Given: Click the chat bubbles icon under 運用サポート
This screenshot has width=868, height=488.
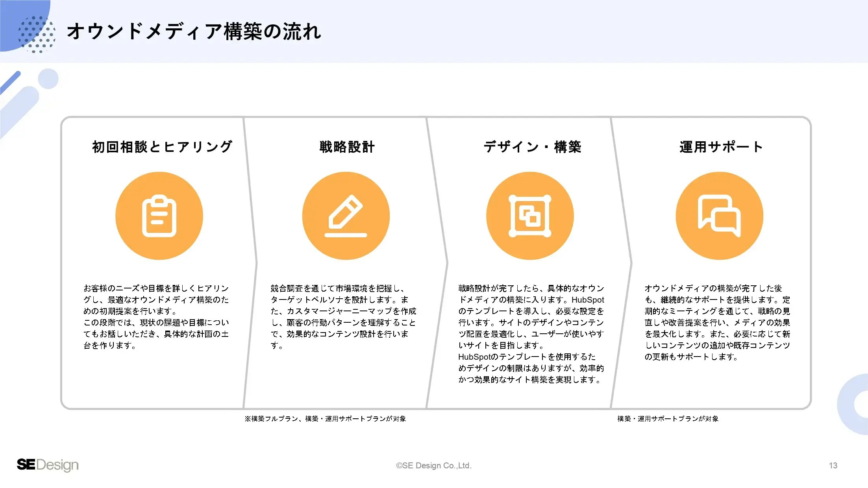Looking at the screenshot, I should pyautogui.click(x=719, y=216).
